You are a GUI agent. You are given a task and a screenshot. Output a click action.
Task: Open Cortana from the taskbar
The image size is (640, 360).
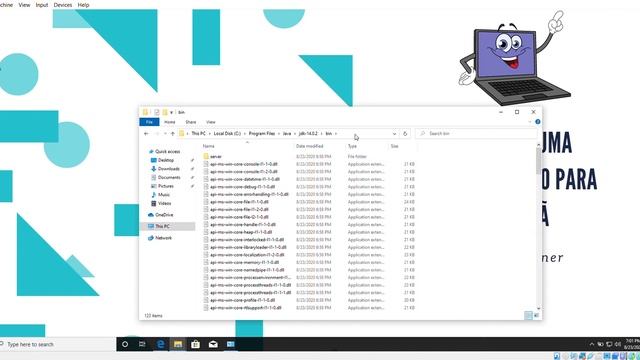click(125, 344)
